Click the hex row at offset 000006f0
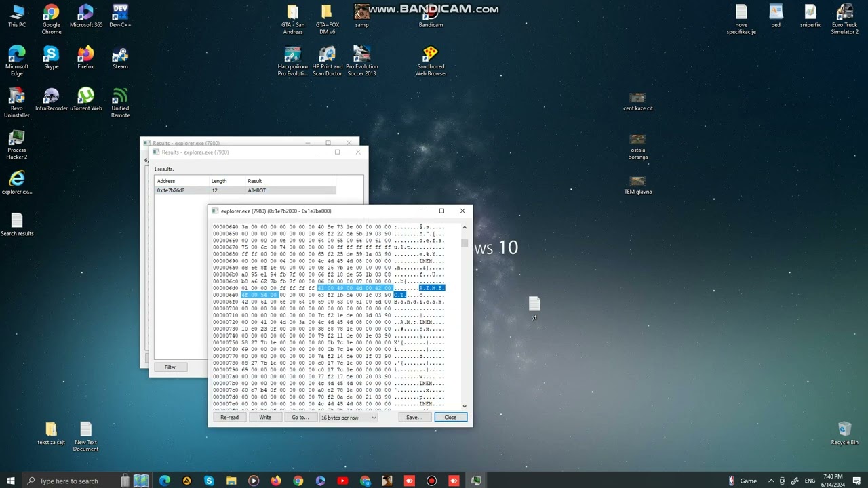The width and height of the screenshot is (868, 488). (x=329, y=302)
